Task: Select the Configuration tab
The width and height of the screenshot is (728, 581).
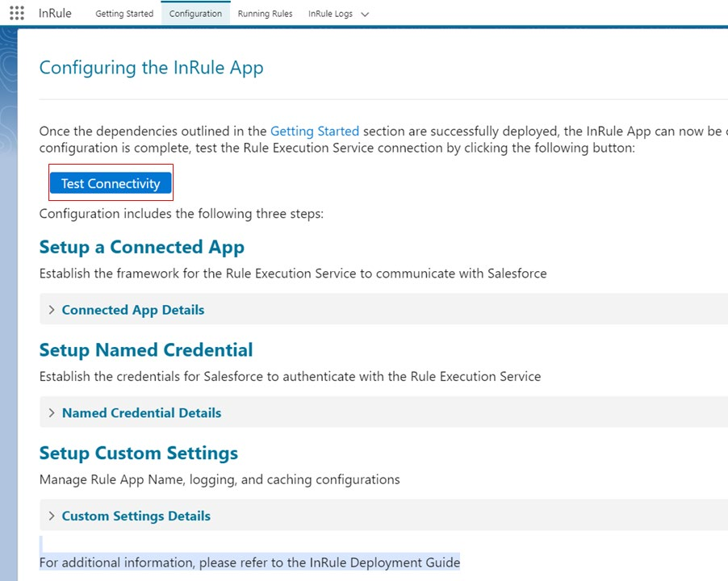Action: (x=195, y=14)
